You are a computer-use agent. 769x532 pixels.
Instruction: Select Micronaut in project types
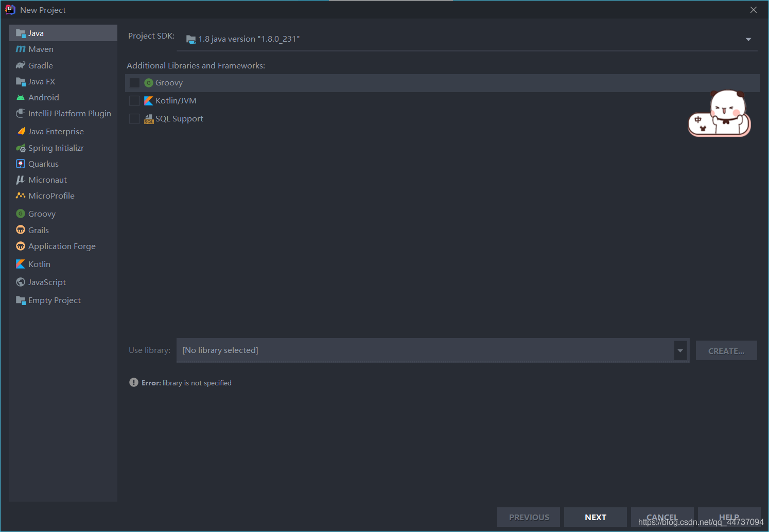pyautogui.click(x=63, y=180)
